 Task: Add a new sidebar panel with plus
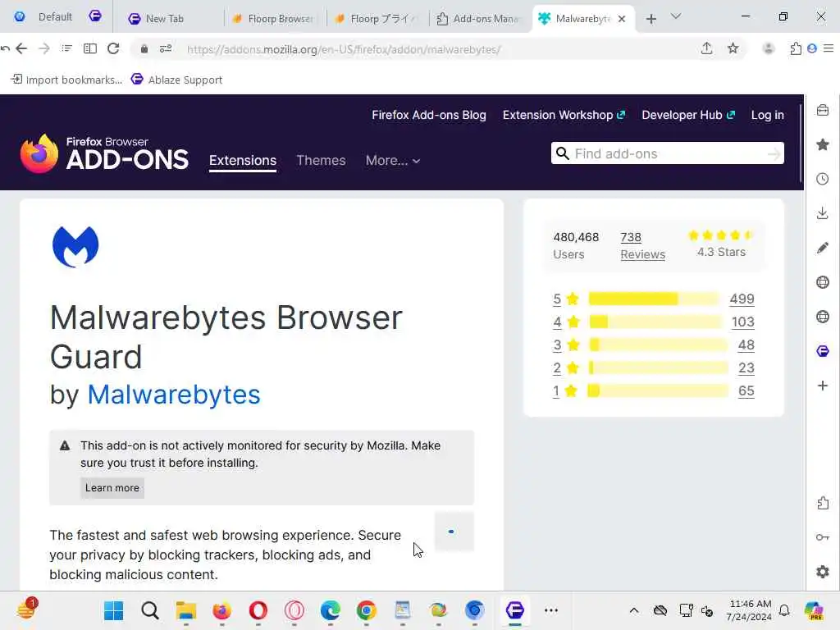[x=823, y=386]
